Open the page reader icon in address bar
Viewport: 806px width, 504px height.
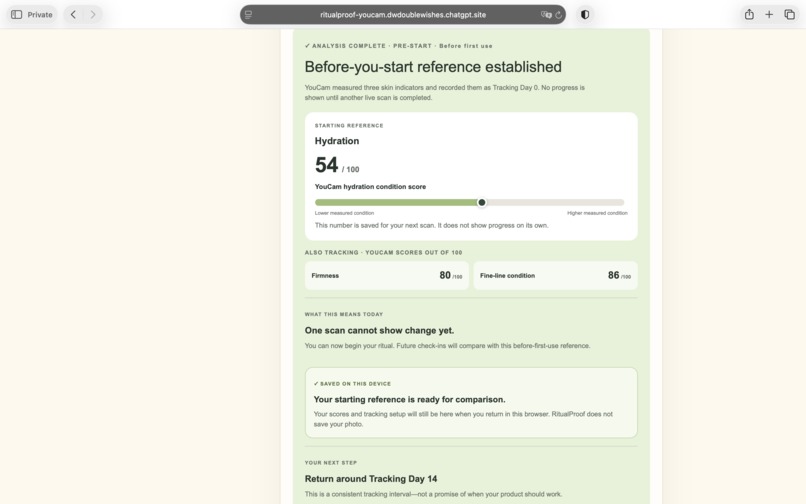coord(248,15)
